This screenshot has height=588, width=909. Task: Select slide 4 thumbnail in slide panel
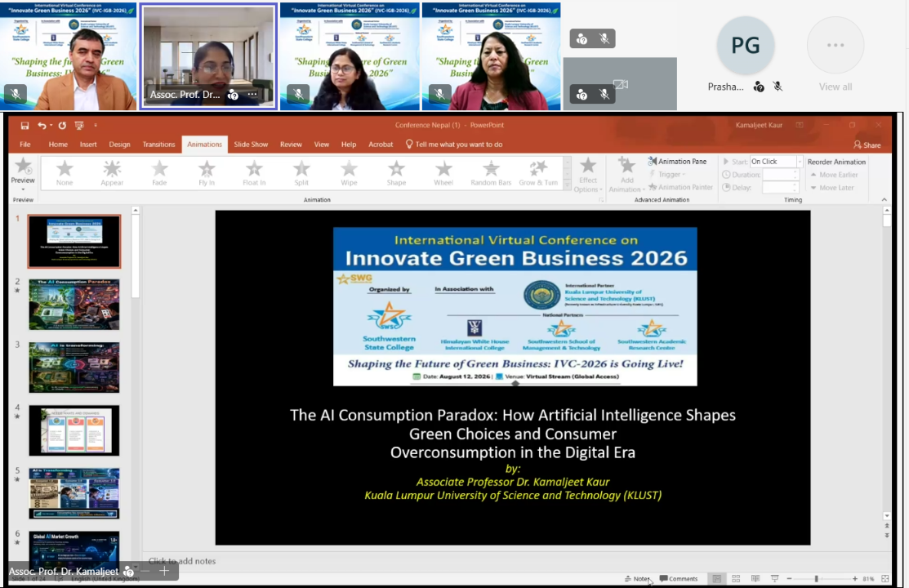[74, 431]
